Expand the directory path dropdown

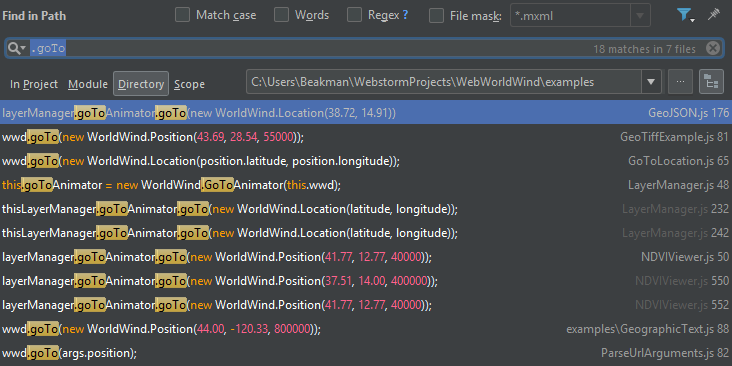[651, 82]
